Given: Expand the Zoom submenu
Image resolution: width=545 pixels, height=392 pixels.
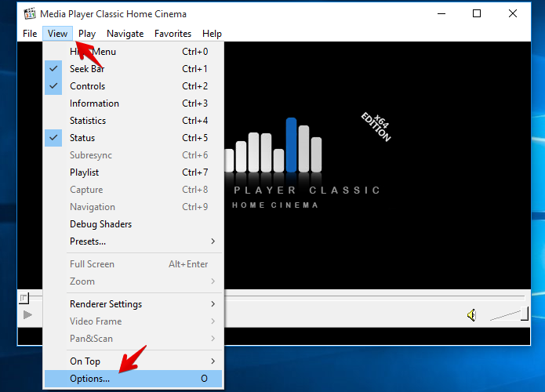Looking at the screenshot, I should [x=133, y=281].
